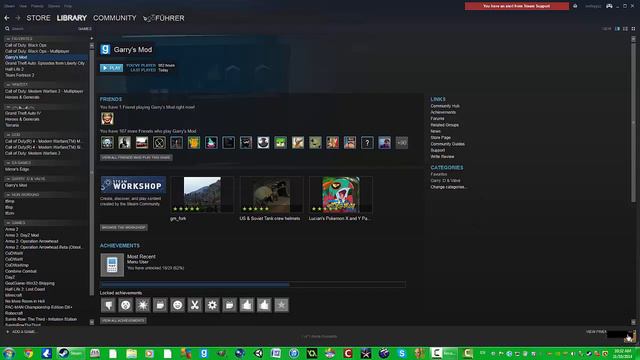Open the red Steam Support alert banner
Image resolution: width=640 pixels, height=360 pixels.
point(516,6)
